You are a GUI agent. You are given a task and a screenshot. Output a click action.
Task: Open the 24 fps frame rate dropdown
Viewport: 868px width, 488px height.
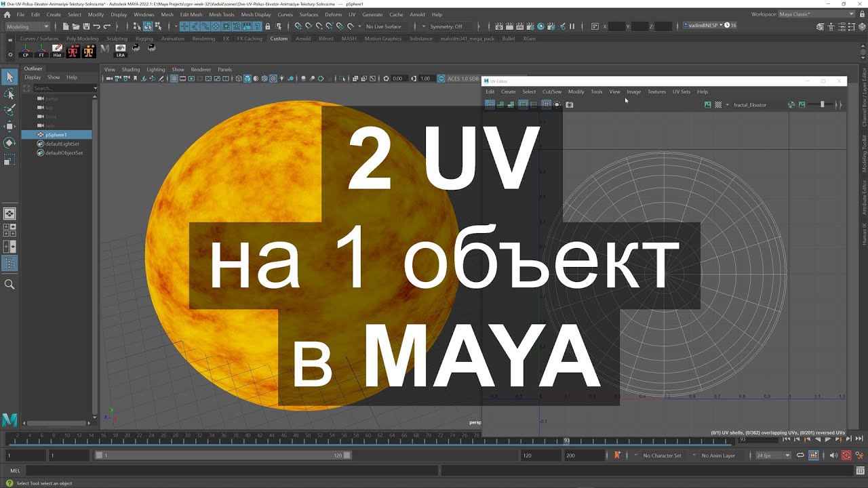(x=773, y=455)
